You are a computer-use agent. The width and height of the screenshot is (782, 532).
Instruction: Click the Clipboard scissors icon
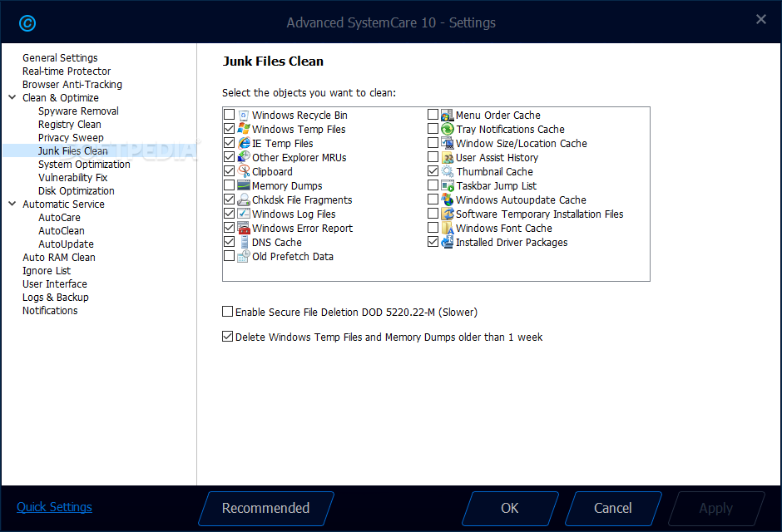(x=244, y=171)
